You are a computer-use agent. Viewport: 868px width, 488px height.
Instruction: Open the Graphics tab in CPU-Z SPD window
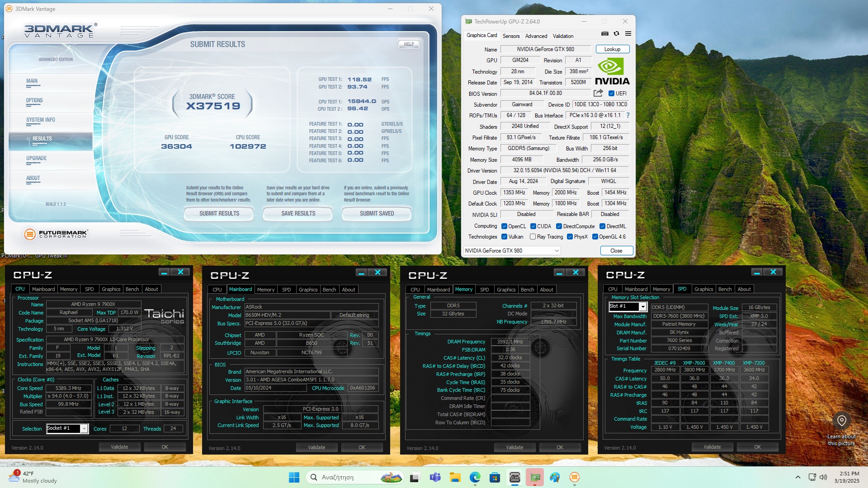point(703,289)
